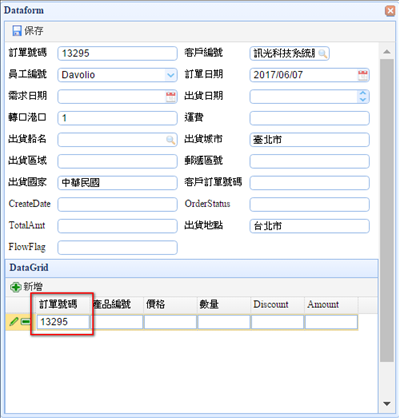Click the 數量 grid column header

pyautogui.click(x=224, y=304)
